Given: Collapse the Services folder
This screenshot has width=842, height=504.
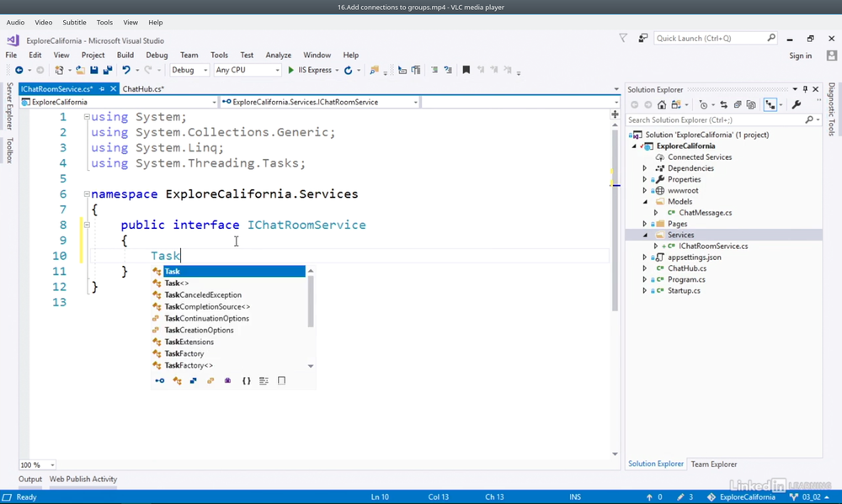Looking at the screenshot, I should [646, 235].
